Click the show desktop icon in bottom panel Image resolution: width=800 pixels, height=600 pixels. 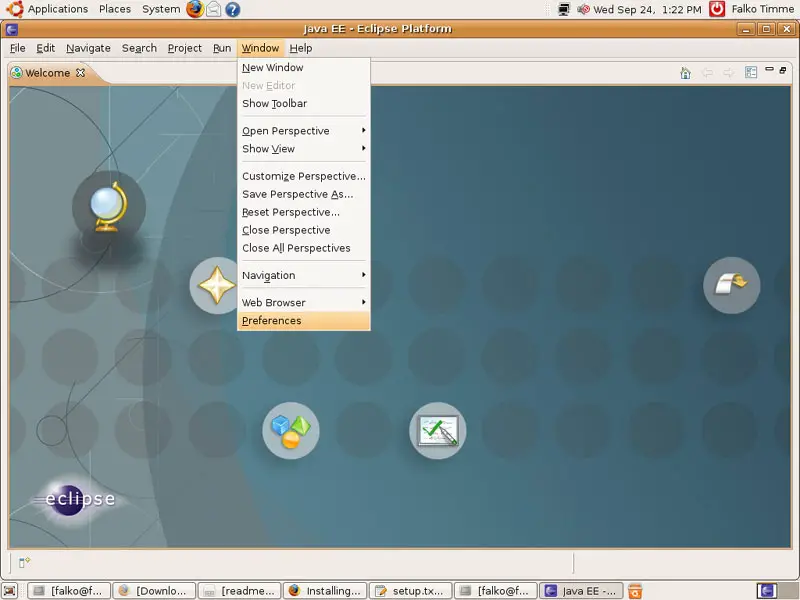tap(10, 591)
